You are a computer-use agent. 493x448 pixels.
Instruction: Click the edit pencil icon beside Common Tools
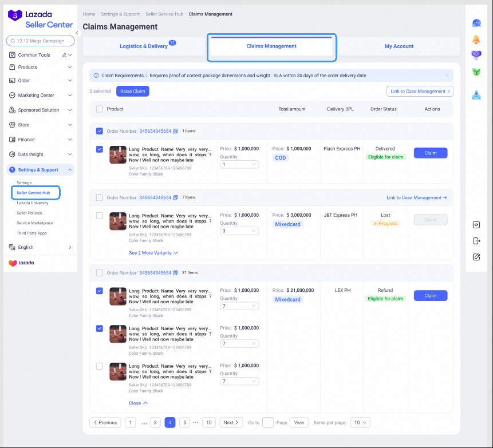click(64, 55)
